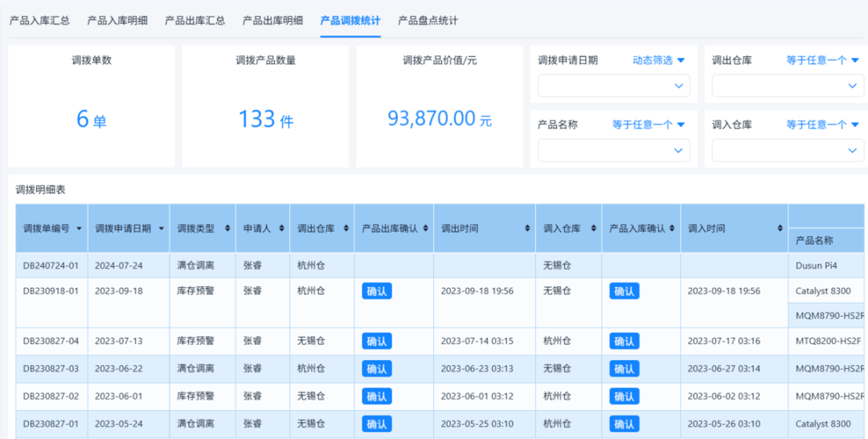Select order number DB230827-01
Image resolution: width=868 pixels, height=439 pixels.
pos(51,424)
